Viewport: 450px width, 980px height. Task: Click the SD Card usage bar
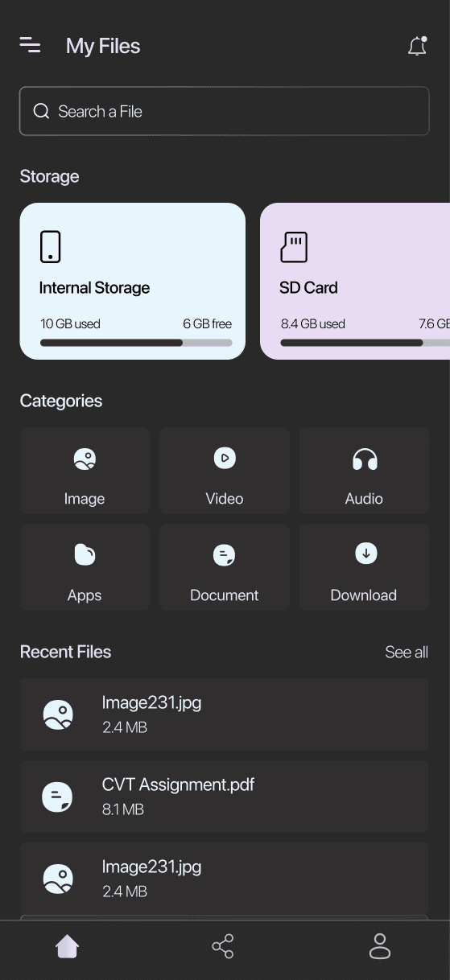[x=365, y=343]
